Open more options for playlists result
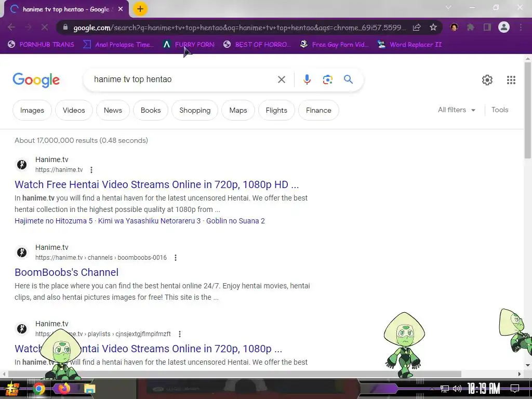 [179, 334]
